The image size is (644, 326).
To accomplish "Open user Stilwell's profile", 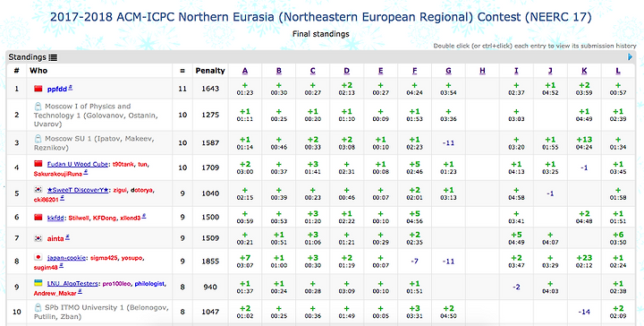I will (79, 218).
